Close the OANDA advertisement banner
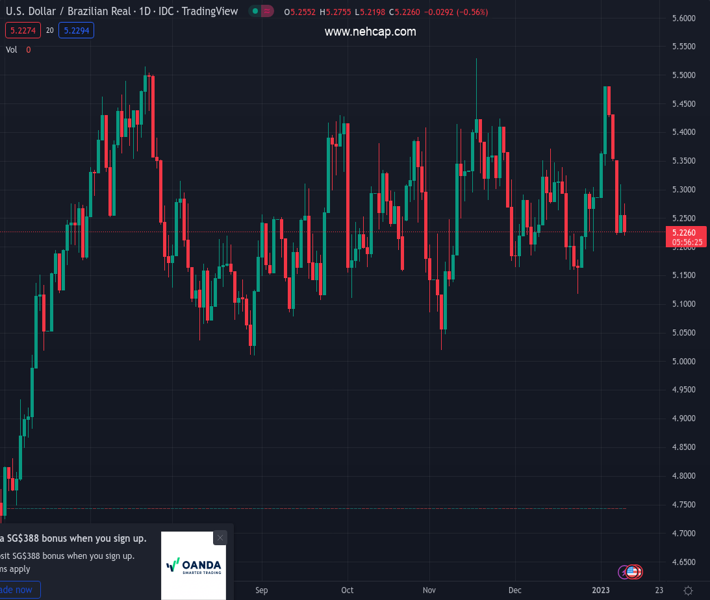The image size is (710, 600). point(220,538)
